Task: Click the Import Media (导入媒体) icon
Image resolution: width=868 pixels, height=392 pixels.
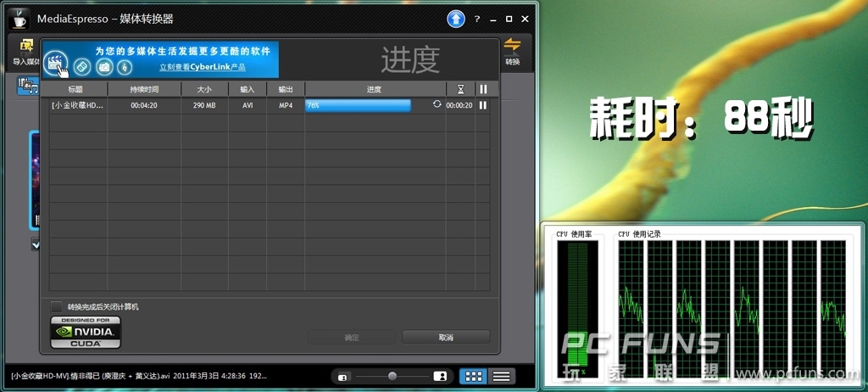Action: tap(26, 51)
